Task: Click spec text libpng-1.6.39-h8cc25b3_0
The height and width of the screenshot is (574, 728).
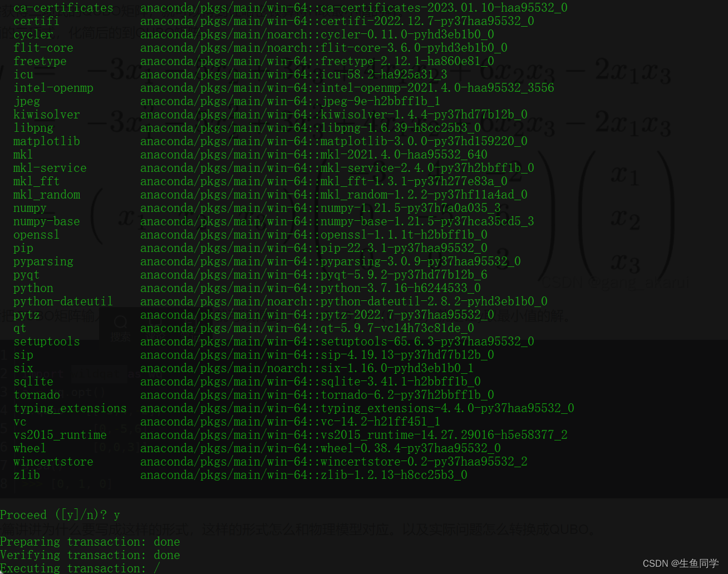Action: pos(401,128)
